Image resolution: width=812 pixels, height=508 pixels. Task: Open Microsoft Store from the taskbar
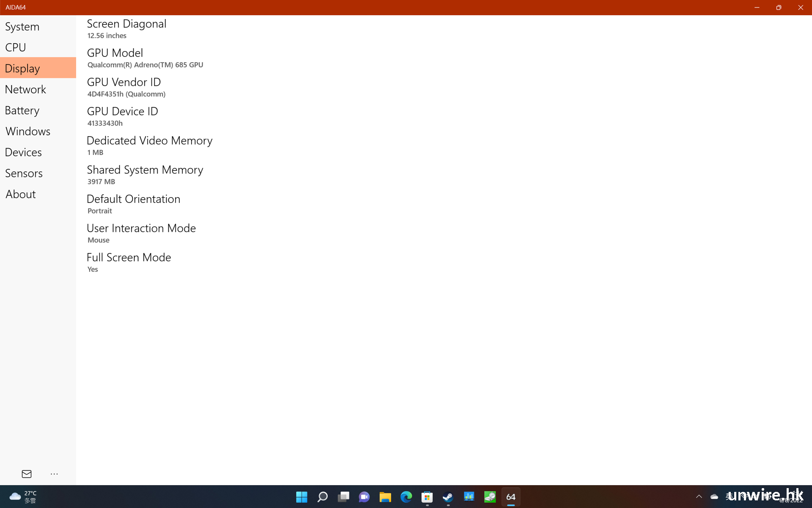[427, 497]
